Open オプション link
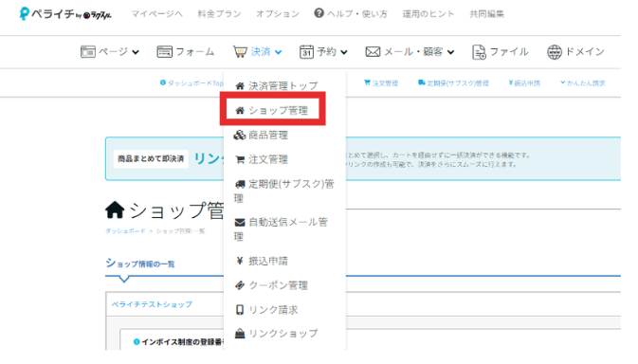 coord(278,14)
